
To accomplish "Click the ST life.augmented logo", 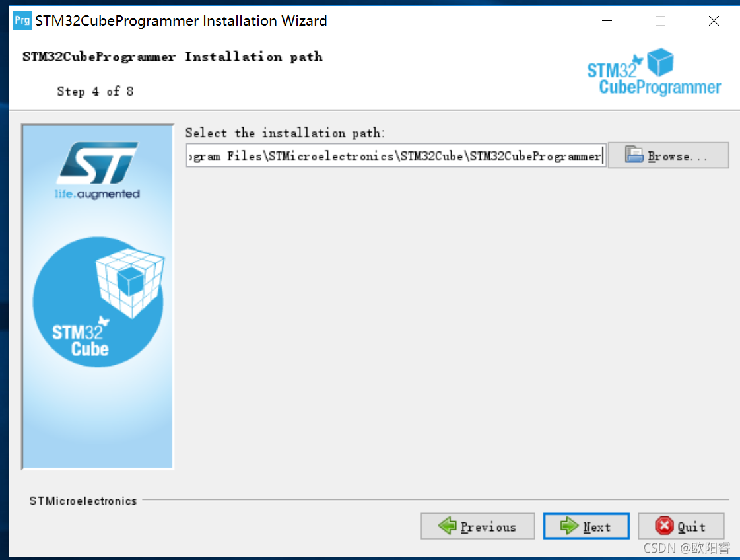I will click(97, 170).
